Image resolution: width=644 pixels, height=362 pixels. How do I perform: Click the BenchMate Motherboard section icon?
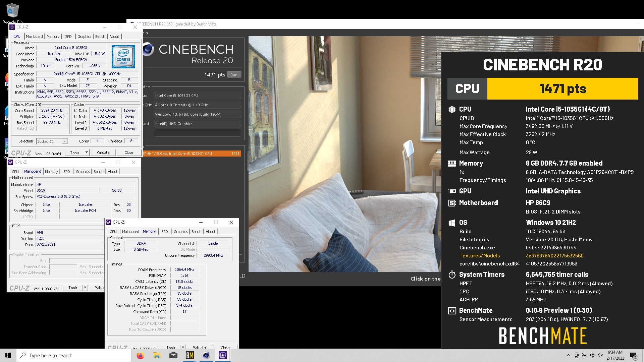click(x=452, y=203)
